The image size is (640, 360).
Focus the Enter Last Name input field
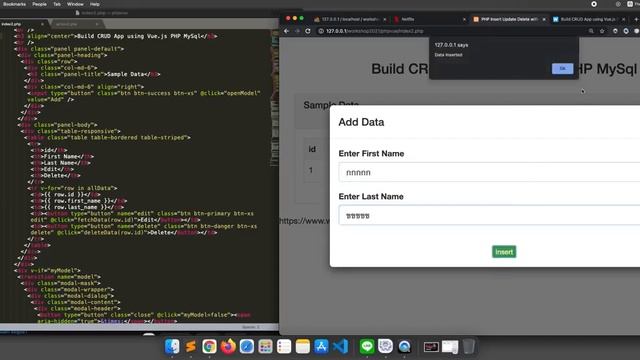point(489,215)
